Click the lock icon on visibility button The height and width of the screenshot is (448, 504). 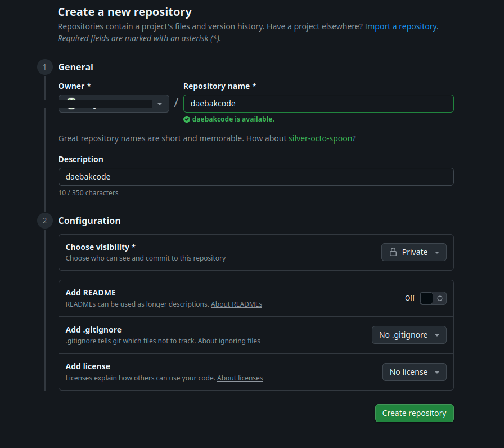point(392,252)
